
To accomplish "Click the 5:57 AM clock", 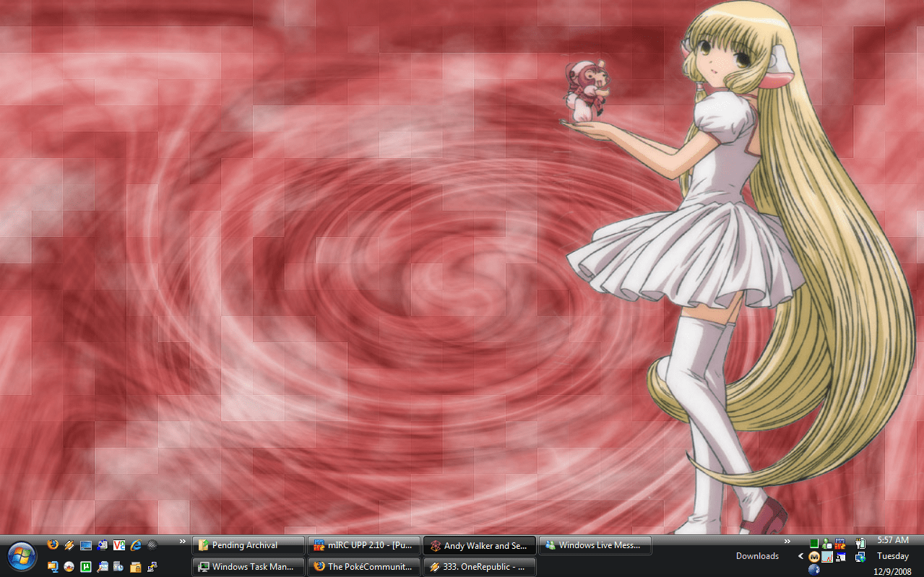I will 893,540.
